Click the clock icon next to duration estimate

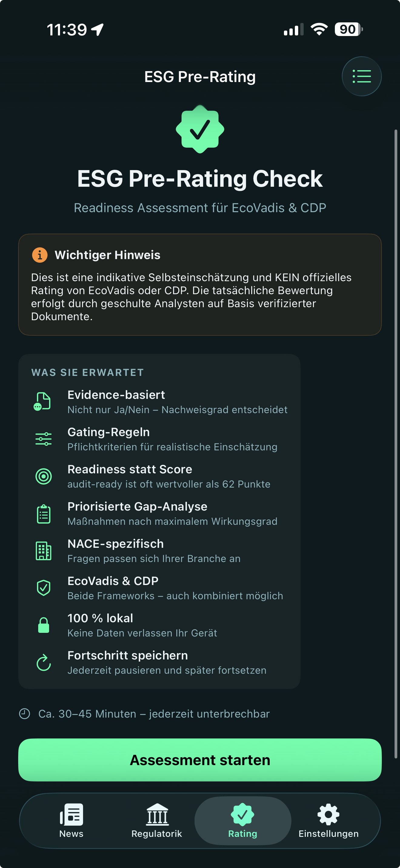[x=24, y=713]
